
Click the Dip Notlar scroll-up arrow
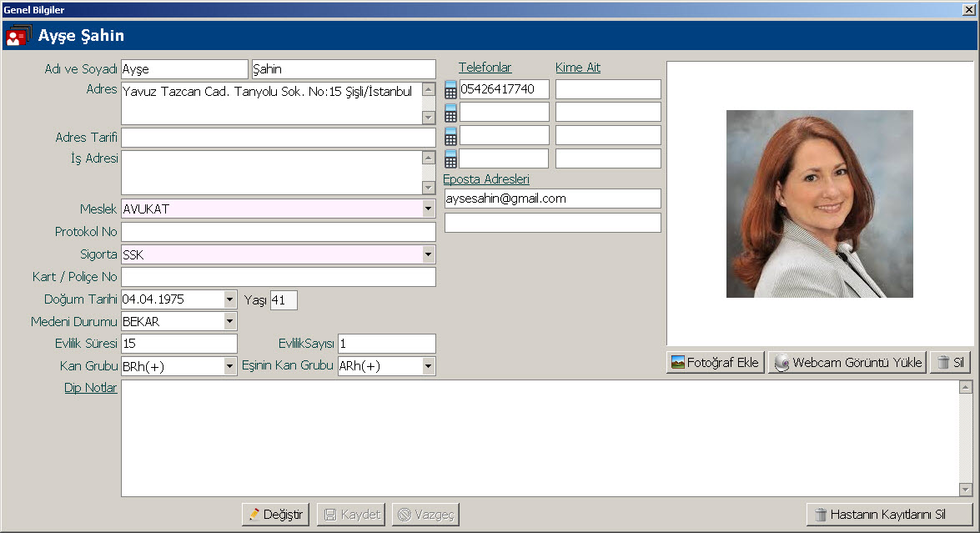966,387
